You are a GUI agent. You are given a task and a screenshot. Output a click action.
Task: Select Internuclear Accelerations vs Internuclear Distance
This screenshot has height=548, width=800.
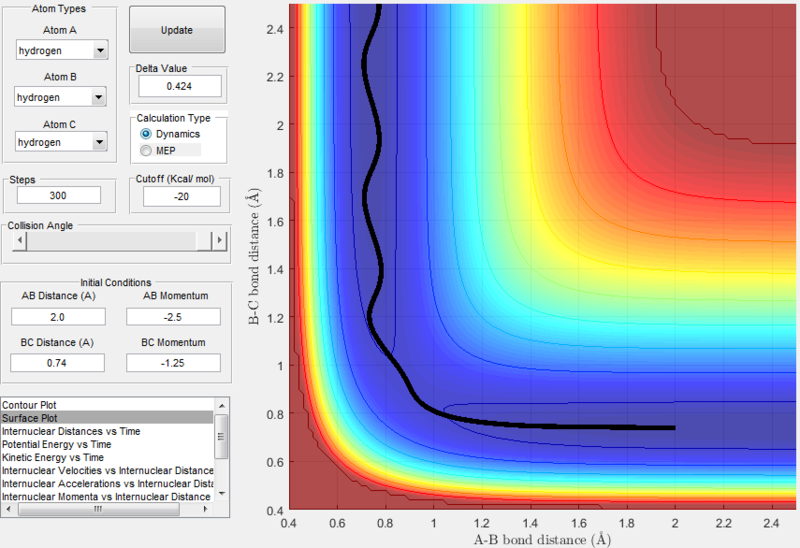pyautogui.click(x=107, y=484)
